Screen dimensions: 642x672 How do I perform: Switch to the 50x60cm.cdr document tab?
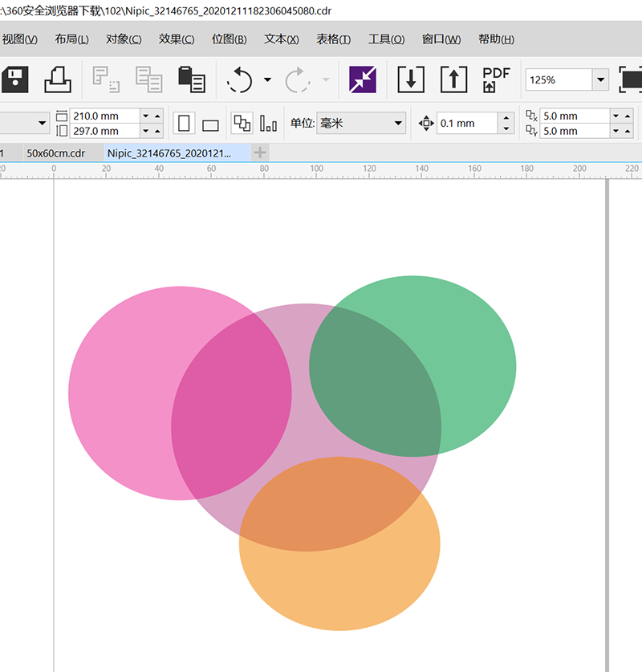click(55, 153)
